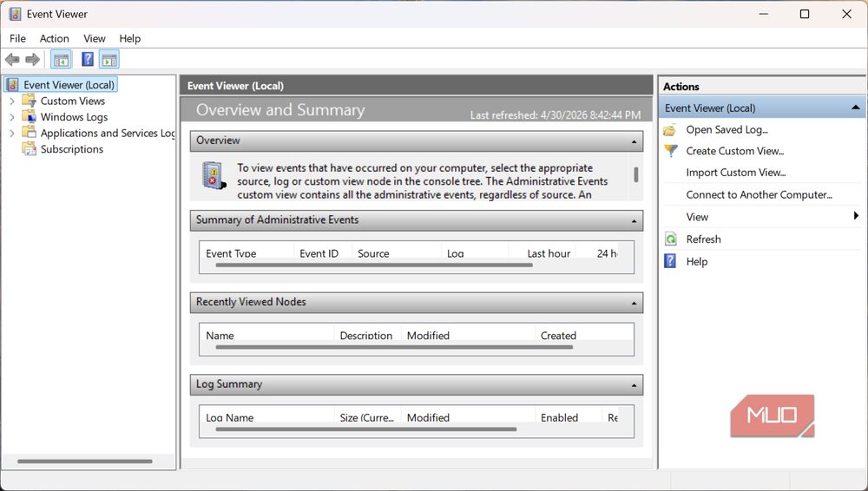This screenshot has height=491, width=868.
Task: Click the Event Viewer (Local) tree icon
Action: pos(13,85)
